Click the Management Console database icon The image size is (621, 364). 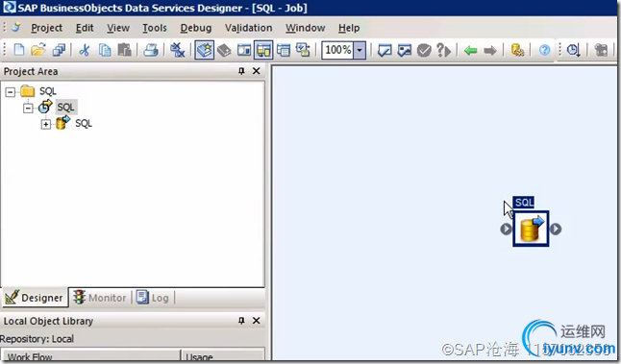coord(517,50)
